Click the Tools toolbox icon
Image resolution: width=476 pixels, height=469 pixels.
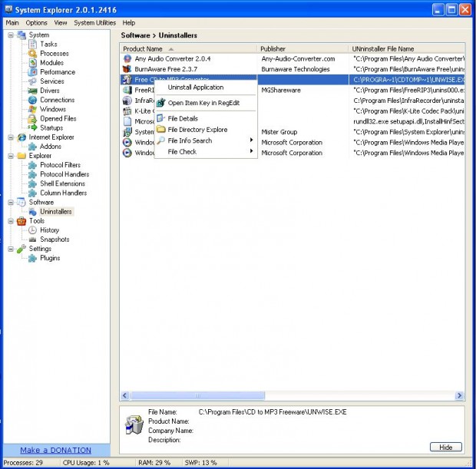click(21, 221)
